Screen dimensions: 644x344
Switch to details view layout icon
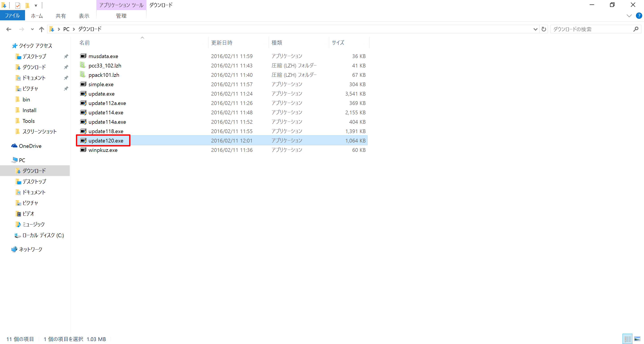627,339
